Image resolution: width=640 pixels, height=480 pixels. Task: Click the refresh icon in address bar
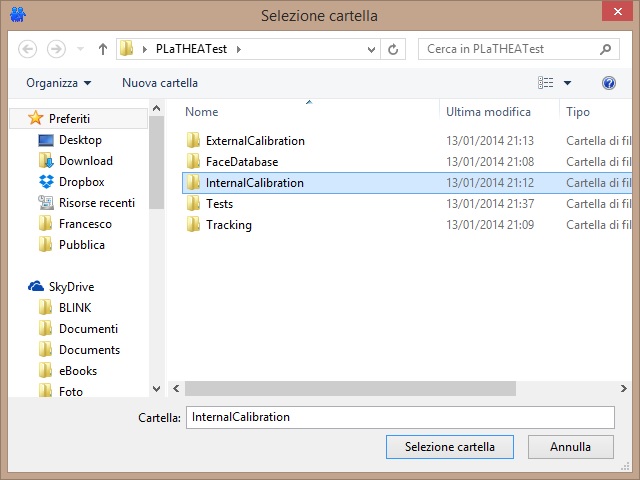click(x=394, y=48)
